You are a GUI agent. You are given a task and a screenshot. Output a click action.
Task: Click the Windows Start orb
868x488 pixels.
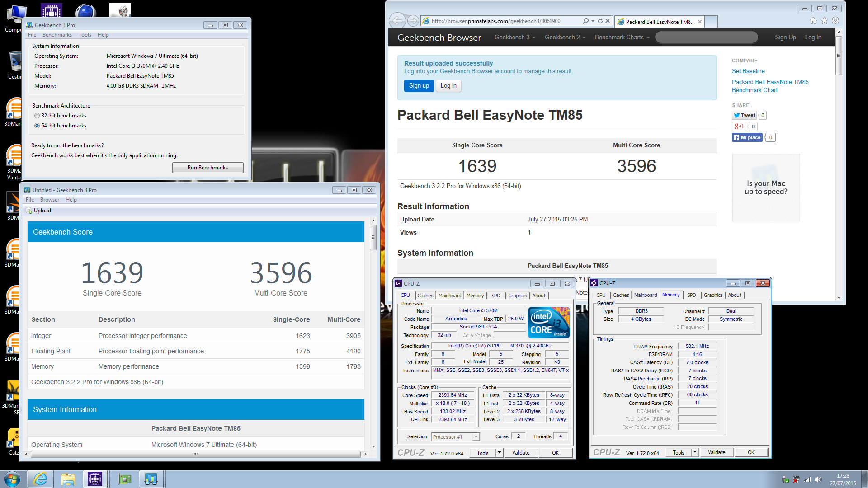point(12,479)
